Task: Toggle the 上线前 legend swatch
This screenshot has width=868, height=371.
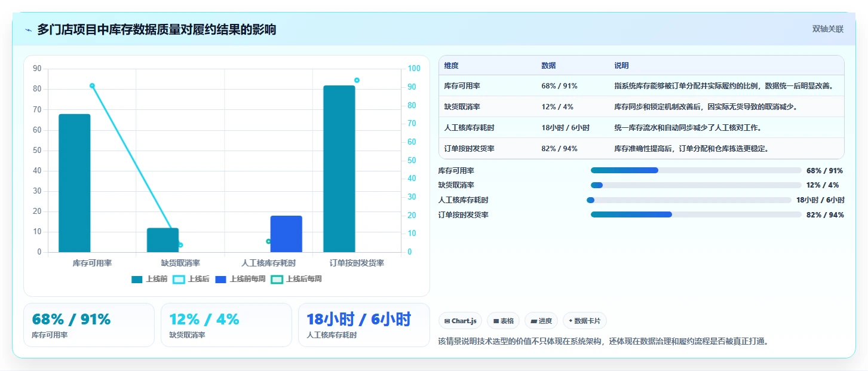Action: point(137,279)
